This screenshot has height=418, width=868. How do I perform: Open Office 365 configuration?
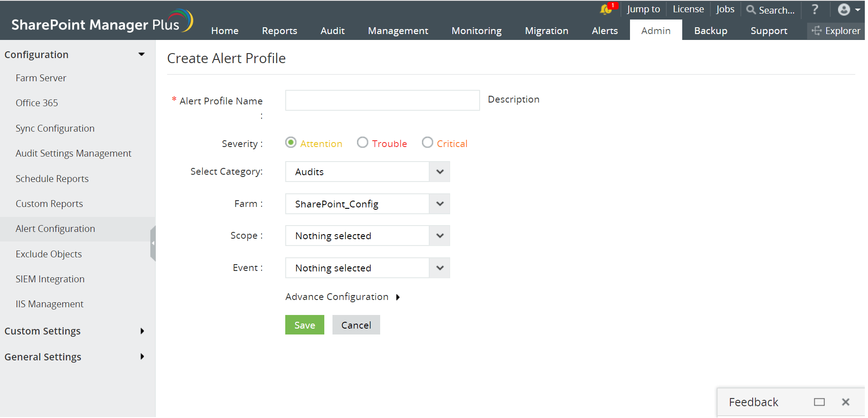click(x=37, y=103)
